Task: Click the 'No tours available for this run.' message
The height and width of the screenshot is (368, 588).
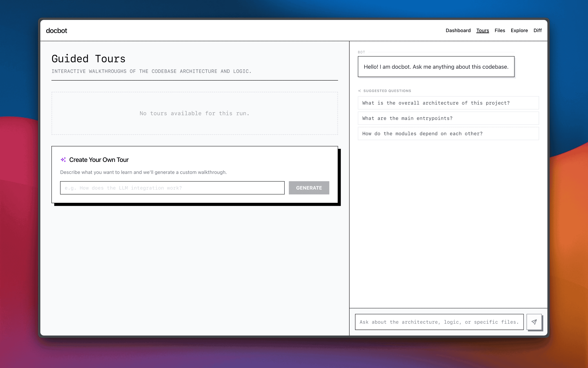Action: click(x=195, y=113)
